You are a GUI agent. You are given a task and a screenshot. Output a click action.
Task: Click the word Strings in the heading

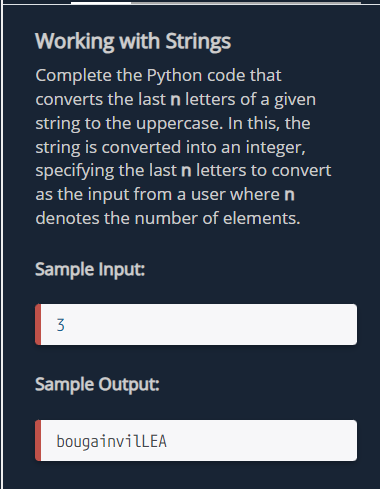(x=198, y=42)
